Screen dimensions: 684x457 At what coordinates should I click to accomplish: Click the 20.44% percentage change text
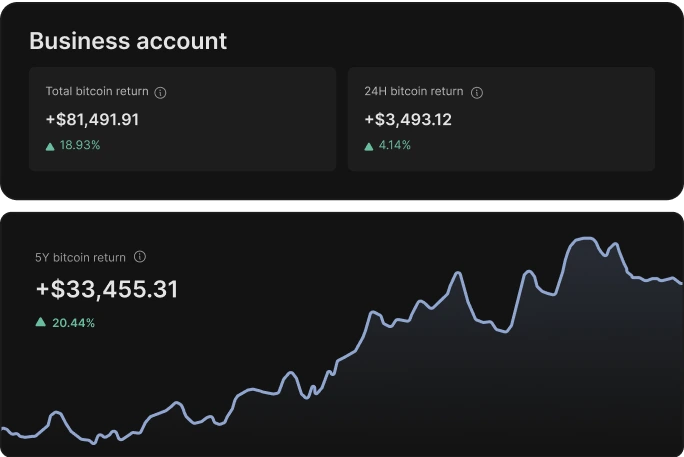[74, 323]
